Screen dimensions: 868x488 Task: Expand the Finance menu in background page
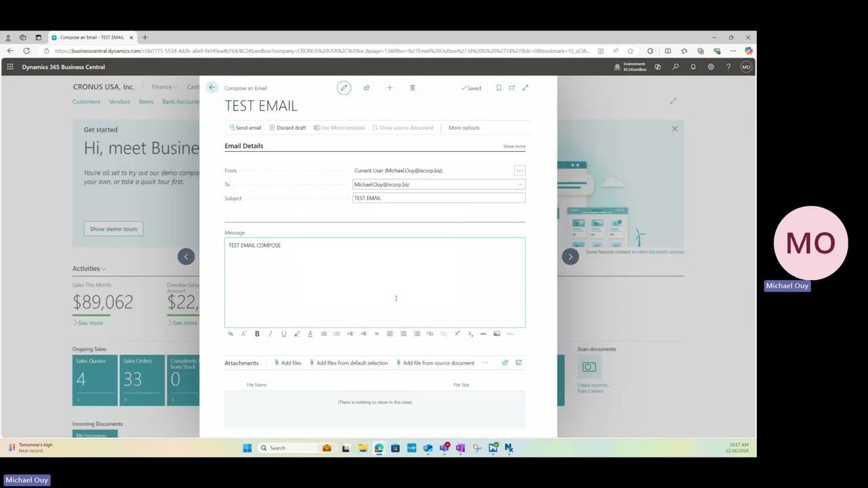point(164,87)
